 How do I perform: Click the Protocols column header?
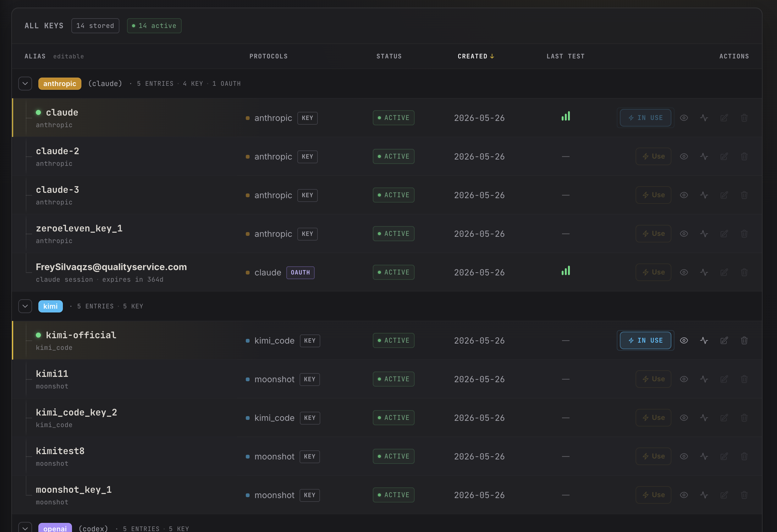click(x=268, y=57)
